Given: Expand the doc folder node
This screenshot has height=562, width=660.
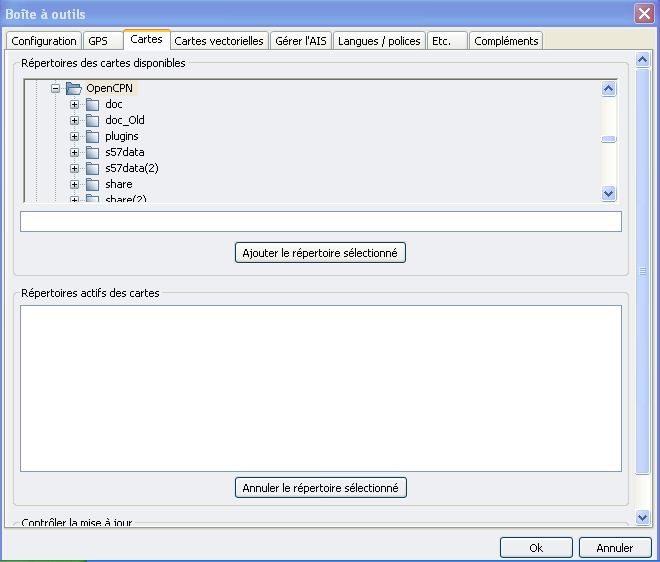Looking at the screenshot, I should coord(75,104).
